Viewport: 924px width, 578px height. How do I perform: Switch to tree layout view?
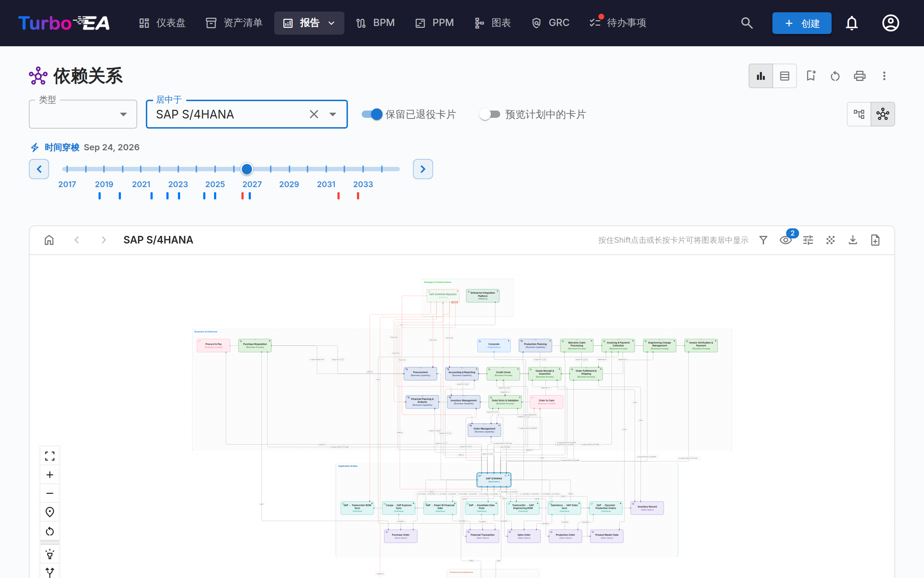pos(859,114)
